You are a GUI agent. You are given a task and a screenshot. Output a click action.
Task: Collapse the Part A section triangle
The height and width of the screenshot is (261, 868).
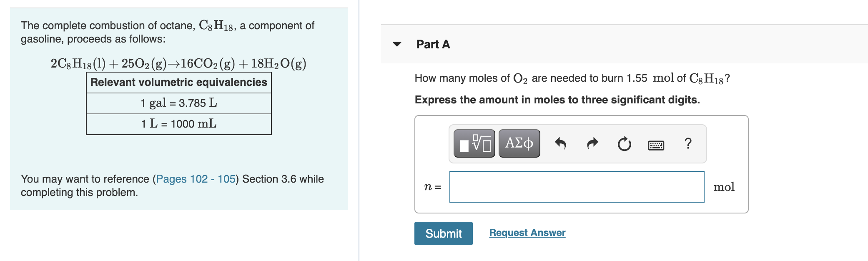coord(397,44)
